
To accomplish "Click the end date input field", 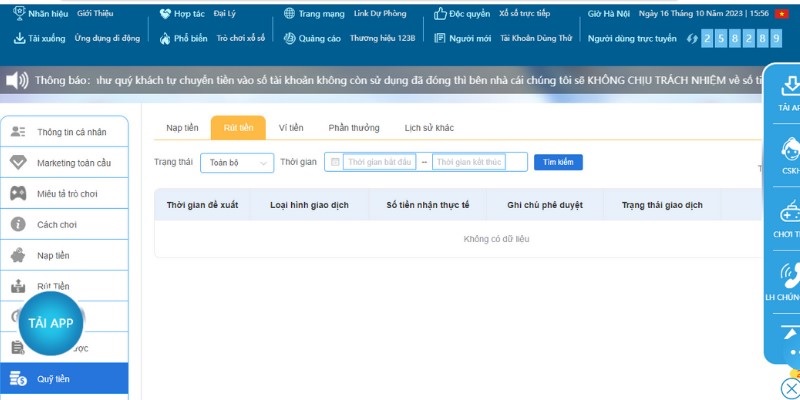I will (466, 162).
